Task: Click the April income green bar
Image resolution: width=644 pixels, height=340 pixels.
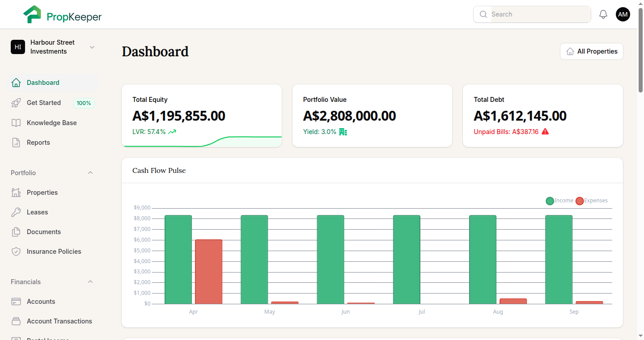Action: pos(178,260)
